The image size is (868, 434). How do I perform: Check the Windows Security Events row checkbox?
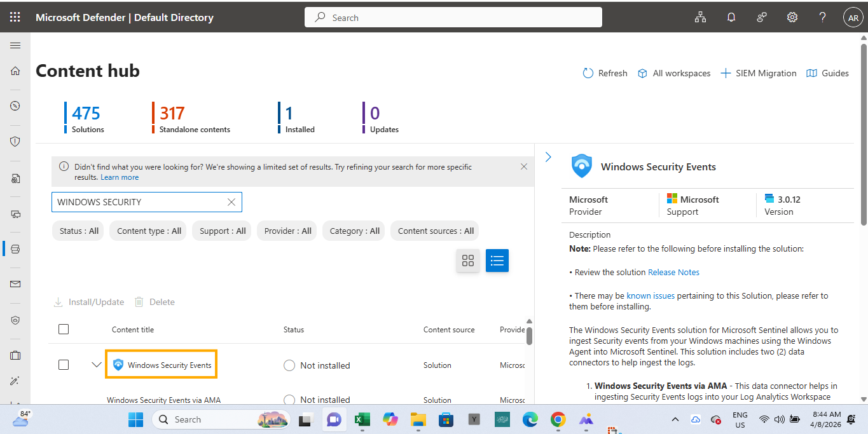64,365
